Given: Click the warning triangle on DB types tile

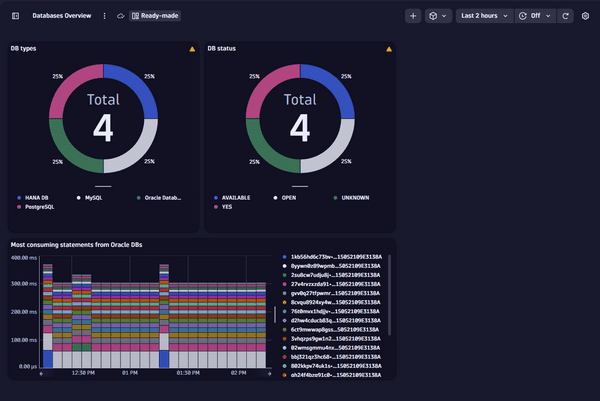Looking at the screenshot, I should [192, 49].
